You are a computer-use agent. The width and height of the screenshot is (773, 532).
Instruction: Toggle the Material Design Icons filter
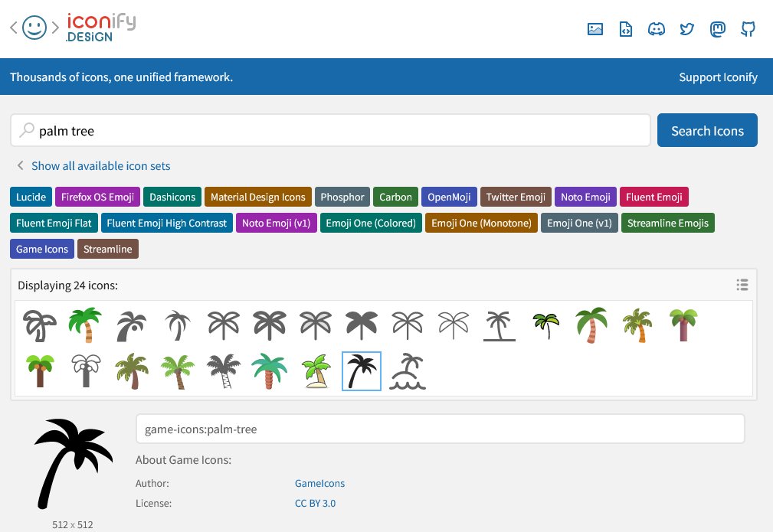258,197
